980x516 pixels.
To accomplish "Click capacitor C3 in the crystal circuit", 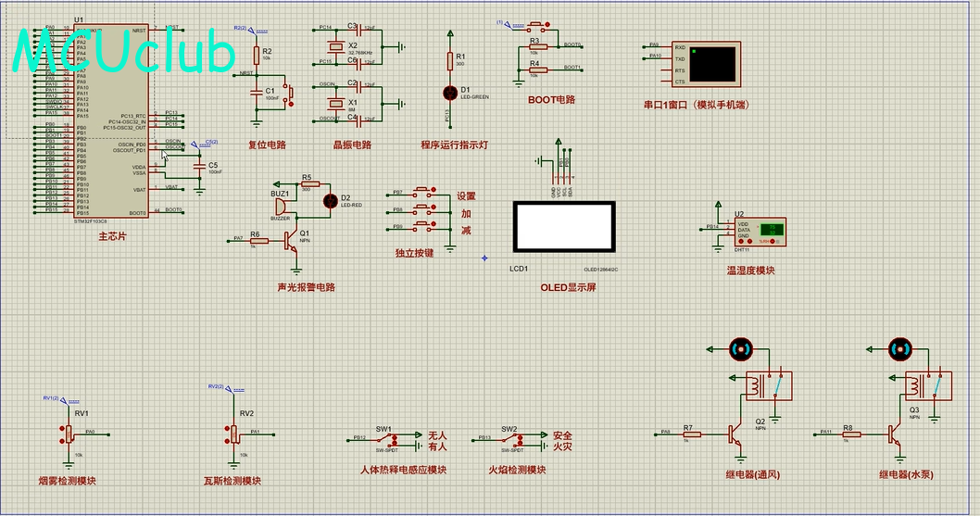I will (x=359, y=28).
